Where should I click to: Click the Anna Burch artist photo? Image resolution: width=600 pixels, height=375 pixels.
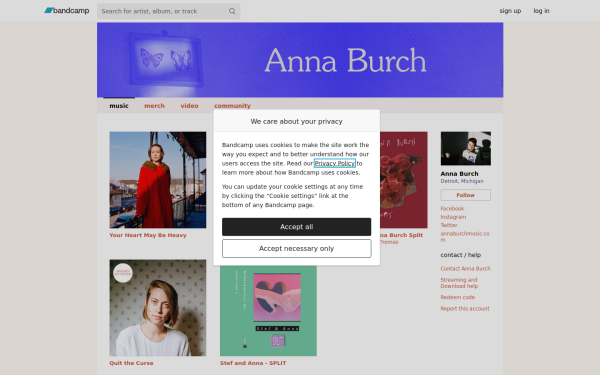point(466,148)
